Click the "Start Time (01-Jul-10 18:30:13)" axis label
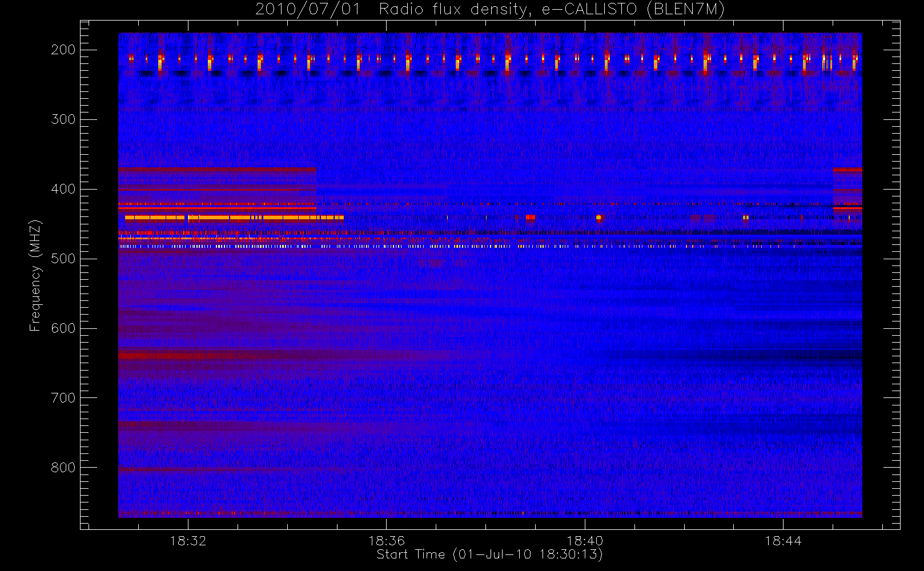Screen dimensions: 924x571 click(x=490, y=554)
